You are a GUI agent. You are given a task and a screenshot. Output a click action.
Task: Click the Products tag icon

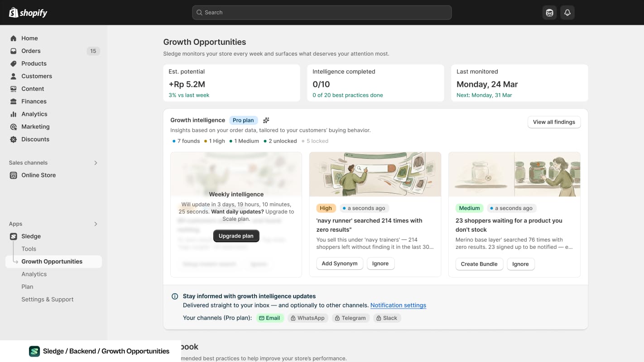coord(14,64)
